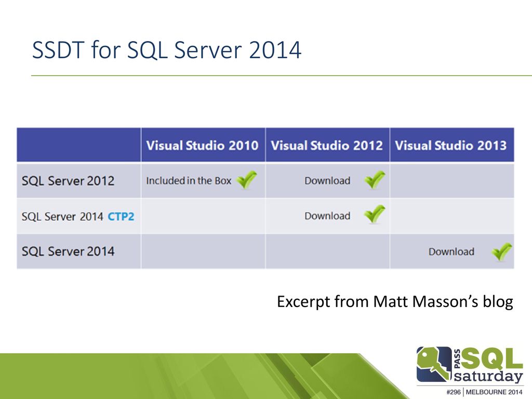The width and height of the screenshot is (532, 399).
Task: Click the PASS vertical text in logo
Action: pos(457,359)
